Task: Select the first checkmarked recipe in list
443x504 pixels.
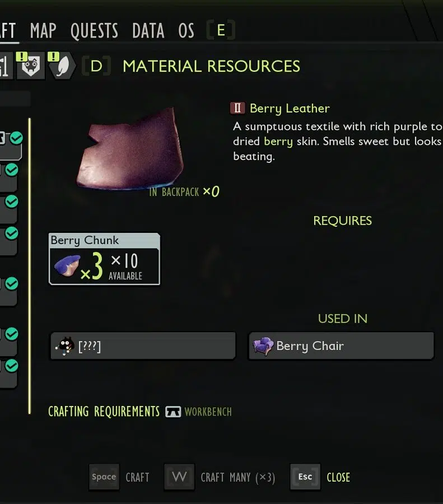Action: pos(11,145)
